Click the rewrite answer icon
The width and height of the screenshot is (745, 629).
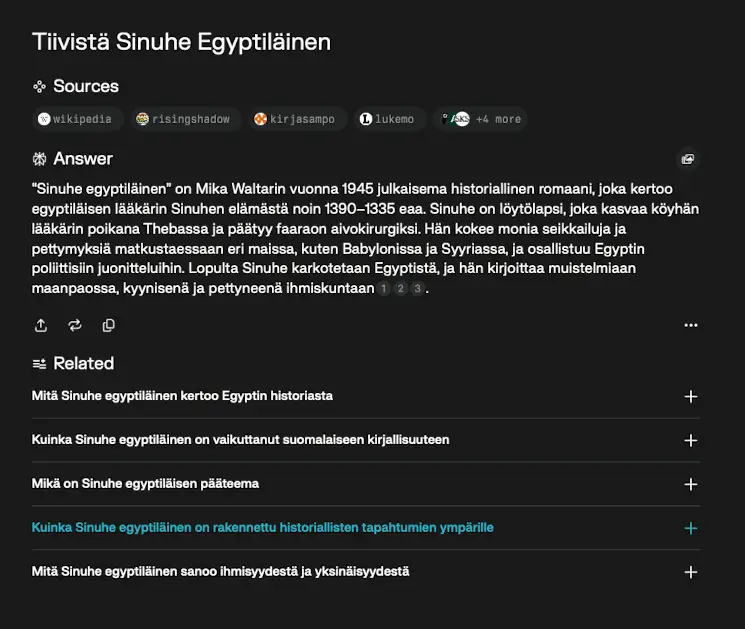(x=75, y=325)
